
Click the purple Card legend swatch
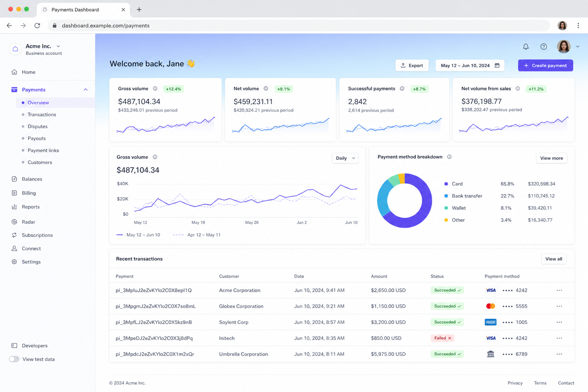446,184
